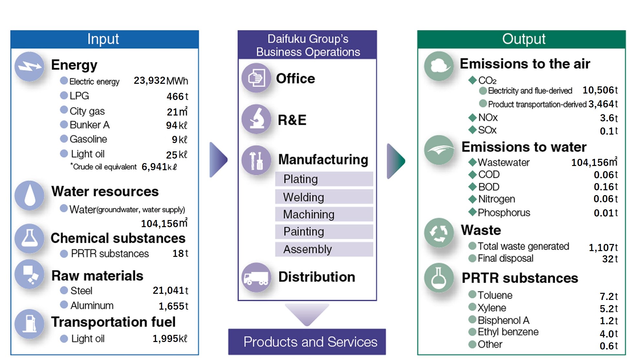Click the Chemical substances flask icon in Input

(29, 238)
